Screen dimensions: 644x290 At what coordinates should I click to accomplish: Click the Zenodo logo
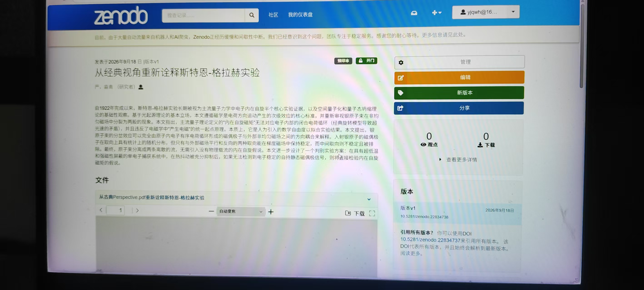click(121, 15)
